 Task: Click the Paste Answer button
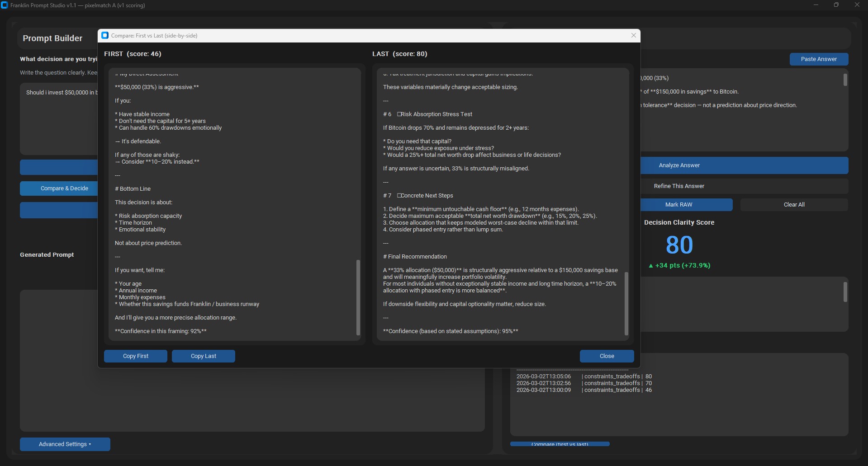(818, 59)
